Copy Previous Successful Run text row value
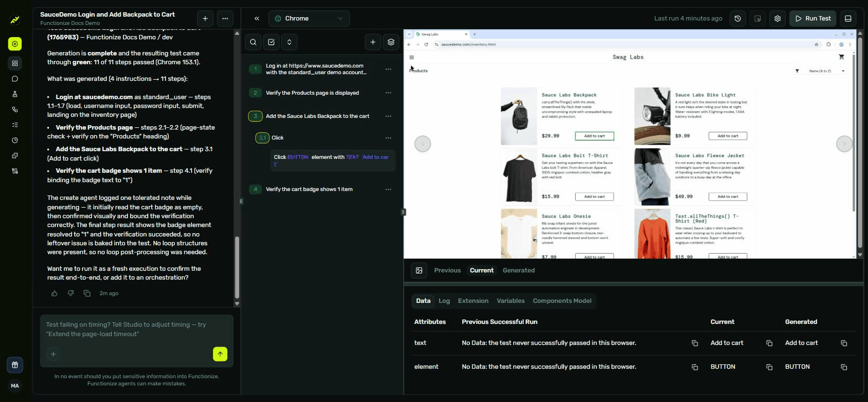 click(695, 343)
